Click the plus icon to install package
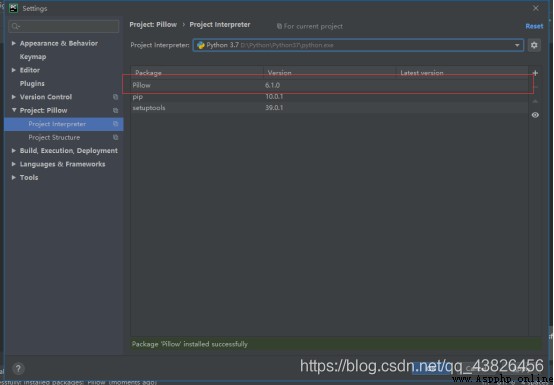 coord(535,73)
